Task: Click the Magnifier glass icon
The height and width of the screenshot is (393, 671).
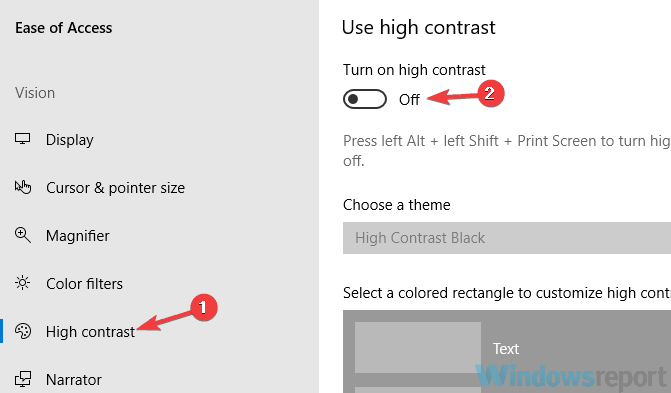Action: [23, 235]
